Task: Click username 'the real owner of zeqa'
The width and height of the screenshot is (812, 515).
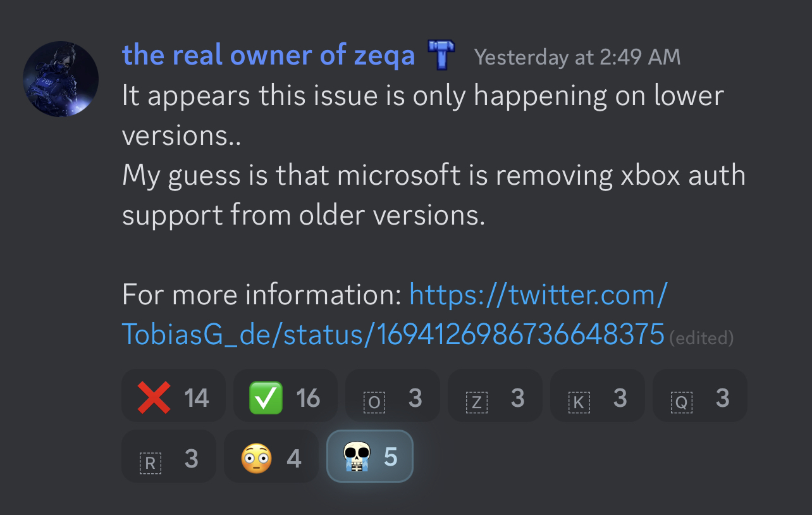Action: (x=268, y=56)
